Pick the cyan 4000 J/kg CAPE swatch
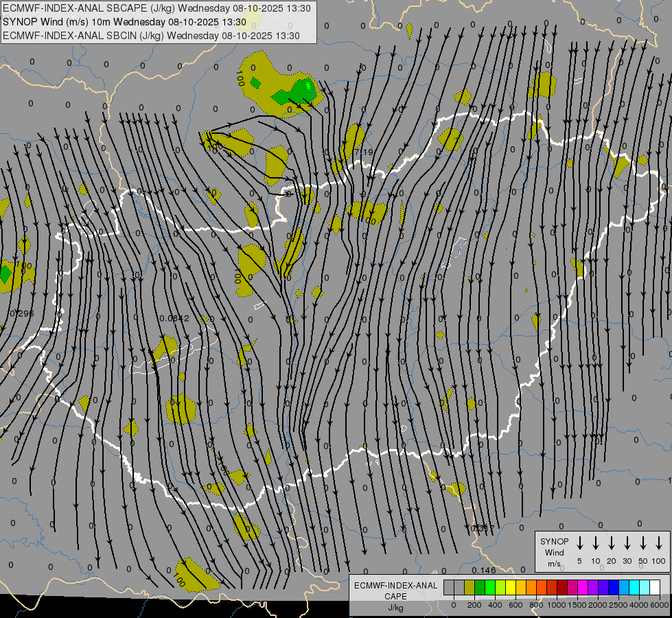Screen dimensions: 672x618 (634, 587)
